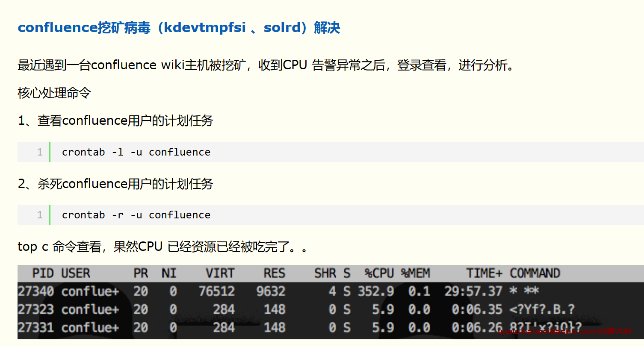
Task: Click the COMMAND column header
Action: pos(535,273)
